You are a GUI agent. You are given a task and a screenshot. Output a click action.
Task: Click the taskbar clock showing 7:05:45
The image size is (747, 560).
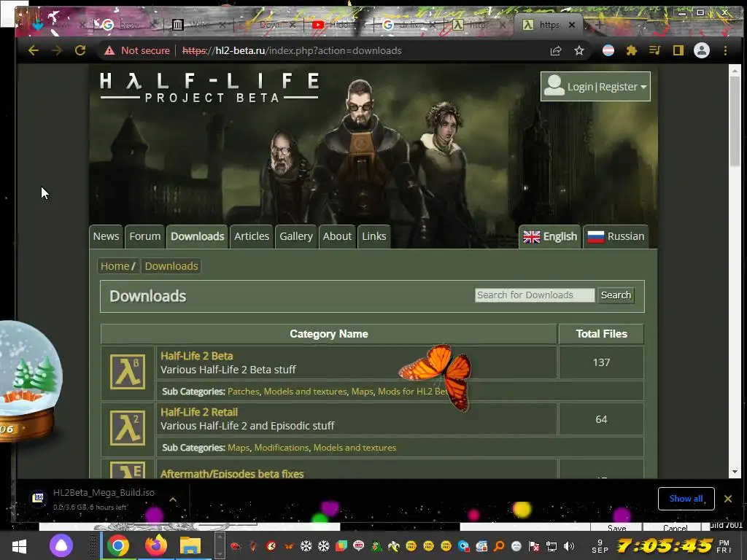(664, 545)
